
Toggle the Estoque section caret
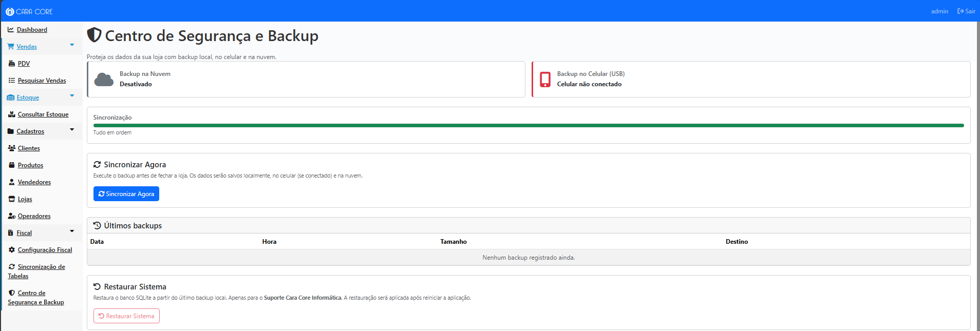click(x=72, y=96)
